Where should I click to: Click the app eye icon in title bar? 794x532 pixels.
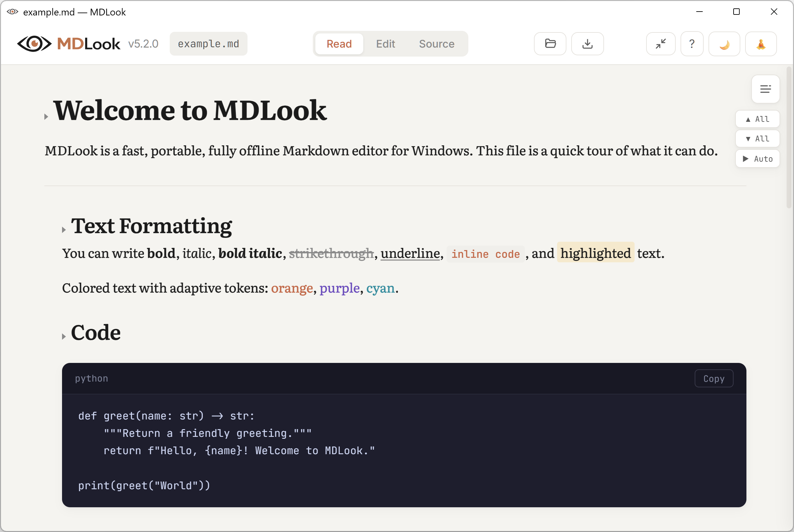coord(13,12)
